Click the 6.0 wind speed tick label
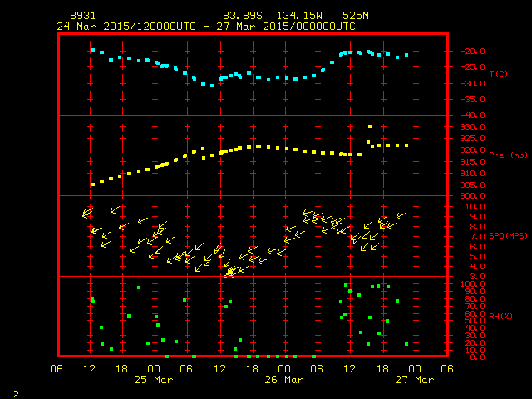532x399 pixels. 477,247
